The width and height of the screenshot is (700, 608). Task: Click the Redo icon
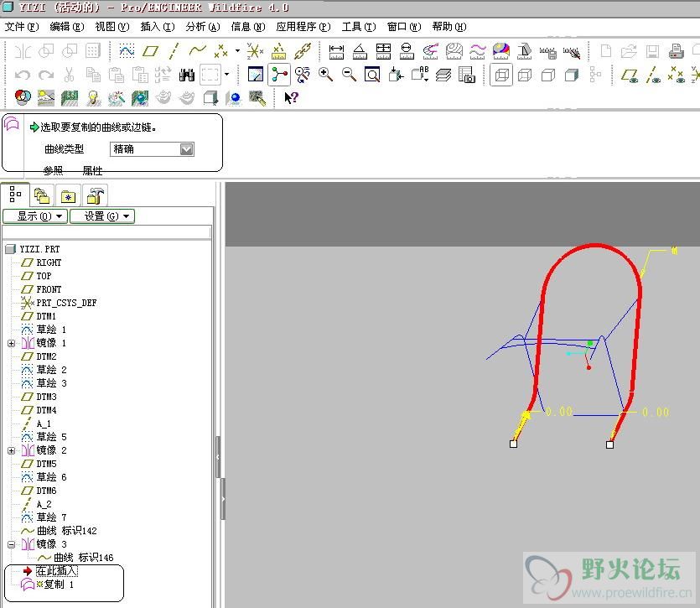click(46, 75)
